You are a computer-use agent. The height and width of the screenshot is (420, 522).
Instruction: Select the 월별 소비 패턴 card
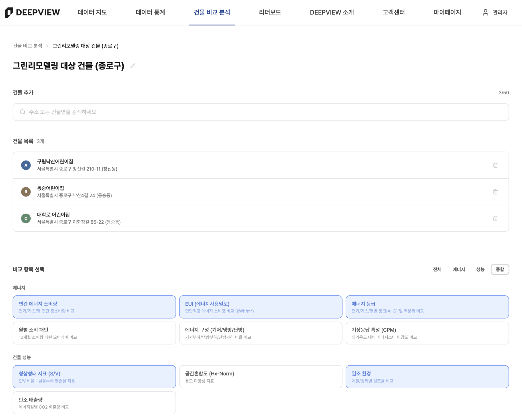94,333
